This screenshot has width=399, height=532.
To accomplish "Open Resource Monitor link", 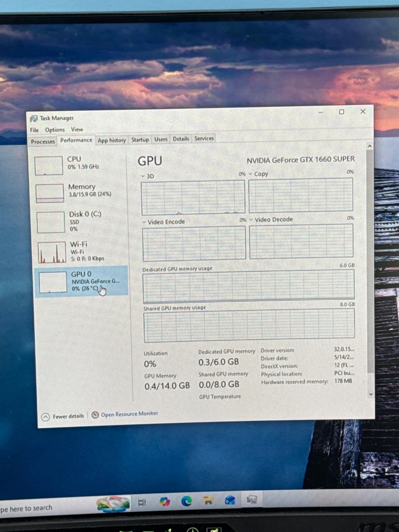I will [129, 414].
